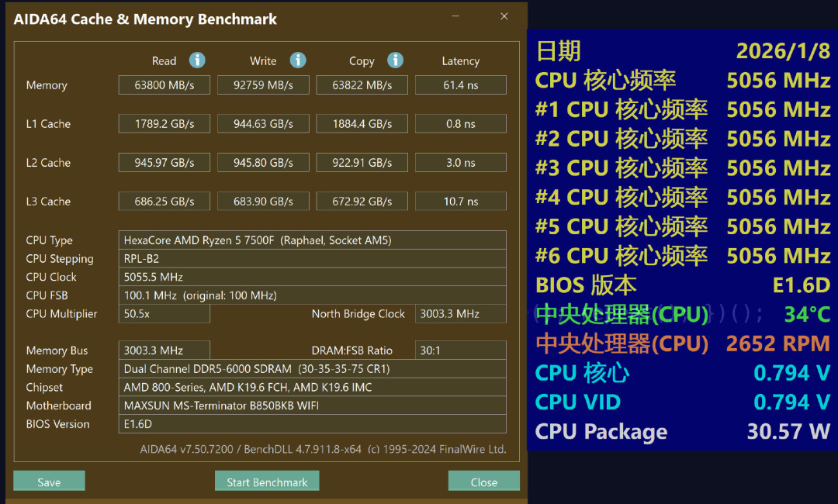Image resolution: width=838 pixels, height=504 pixels.
Task: Click the info icon next to Write
Action: coord(298,60)
